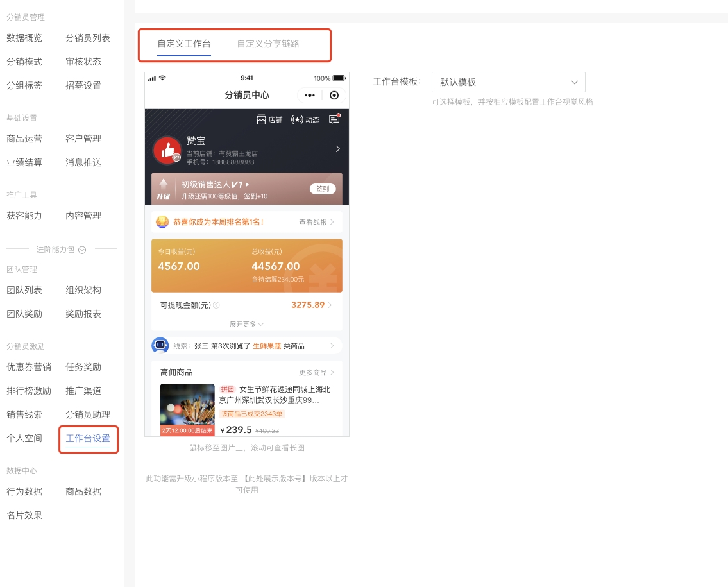Click the ranking trophy medal icon
Screen dimensions: 728x587
tap(162, 222)
